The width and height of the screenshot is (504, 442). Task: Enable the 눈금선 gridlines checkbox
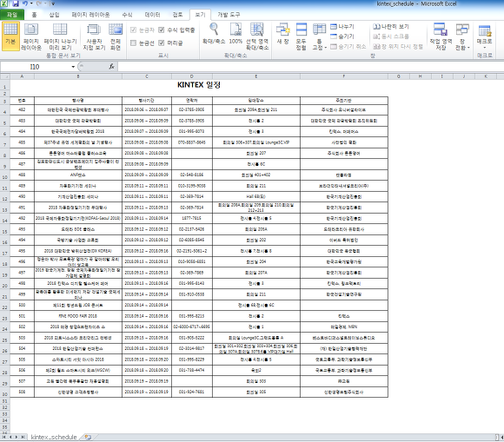[134, 43]
